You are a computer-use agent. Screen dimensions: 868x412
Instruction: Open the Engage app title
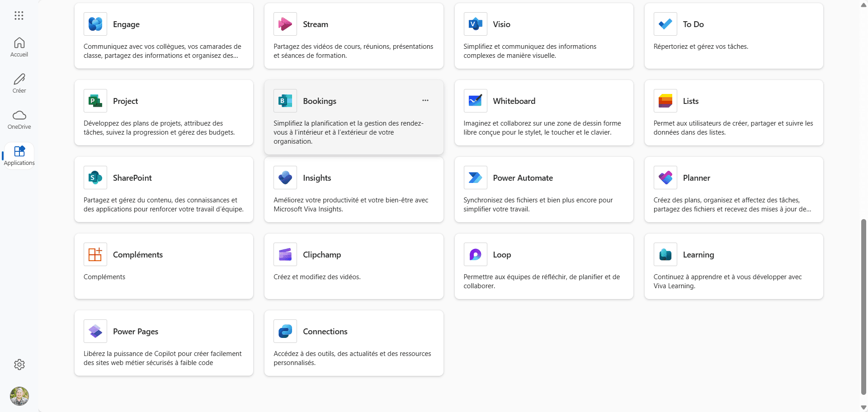pyautogui.click(x=126, y=24)
